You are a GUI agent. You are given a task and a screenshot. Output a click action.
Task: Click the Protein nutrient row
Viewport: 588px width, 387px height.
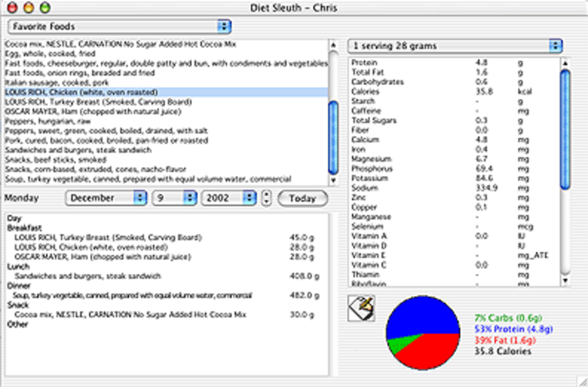(x=454, y=63)
